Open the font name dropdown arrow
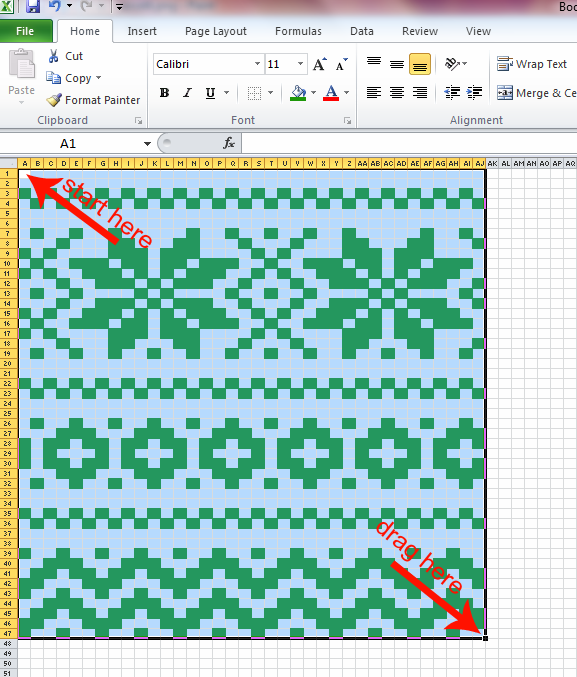Viewport: 577px width, 677px height. coord(257,64)
